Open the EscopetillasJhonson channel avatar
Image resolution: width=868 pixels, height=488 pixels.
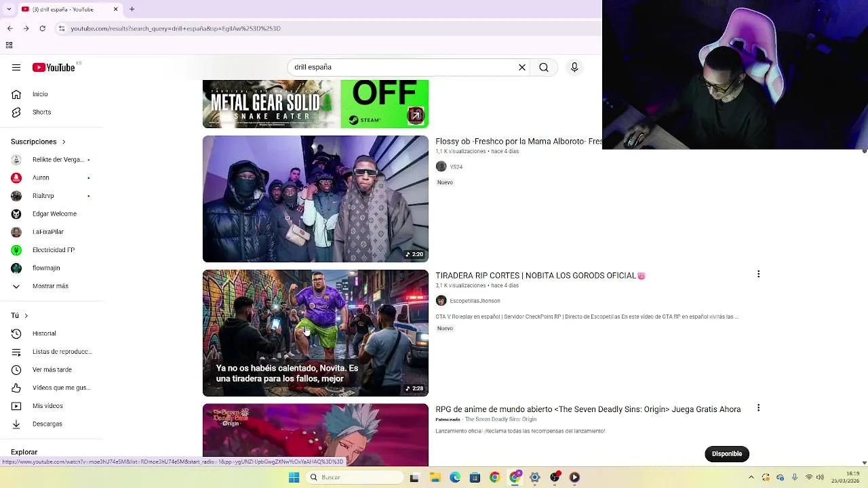pyautogui.click(x=441, y=301)
